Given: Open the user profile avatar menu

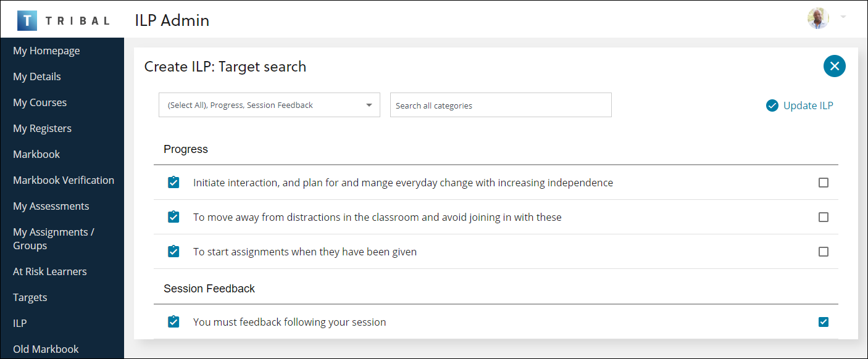Looking at the screenshot, I should click(x=818, y=19).
